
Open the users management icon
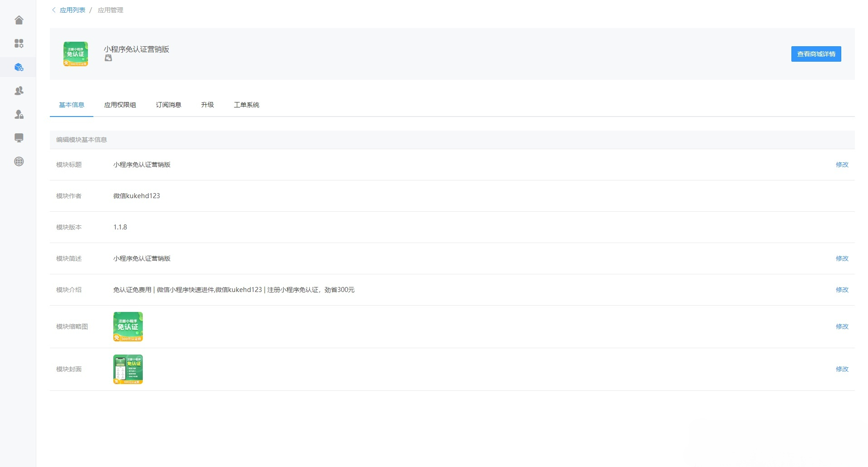[x=19, y=90]
